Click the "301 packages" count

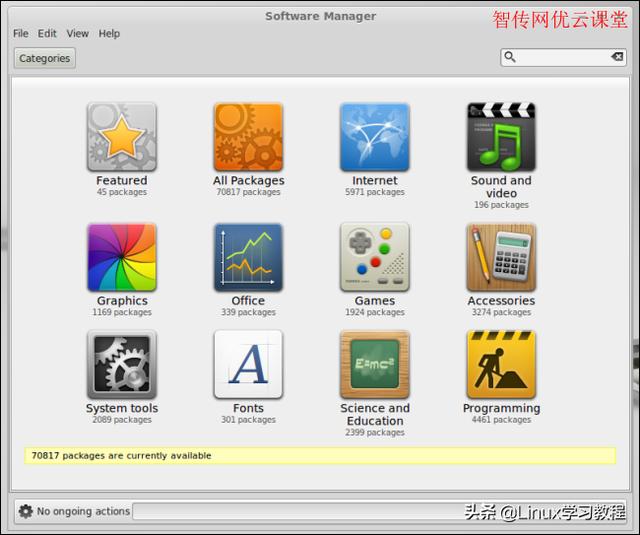[x=248, y=420]
